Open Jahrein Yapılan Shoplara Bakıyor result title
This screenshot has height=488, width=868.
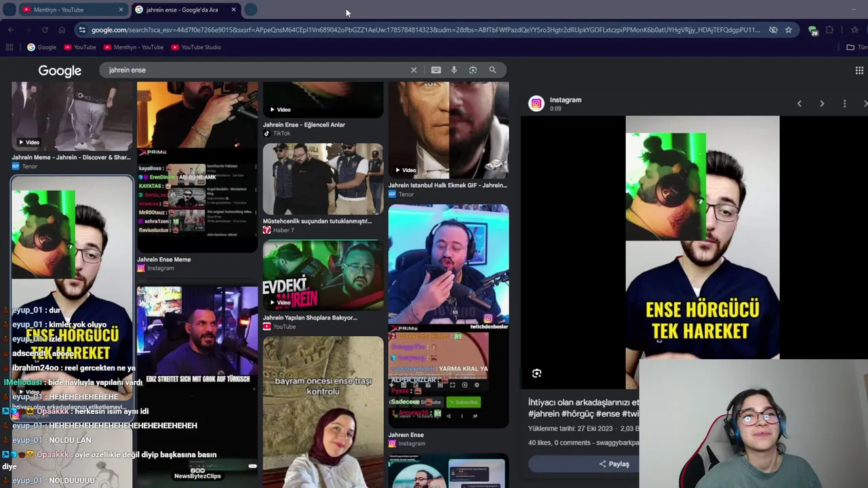[x=310, y=317]
